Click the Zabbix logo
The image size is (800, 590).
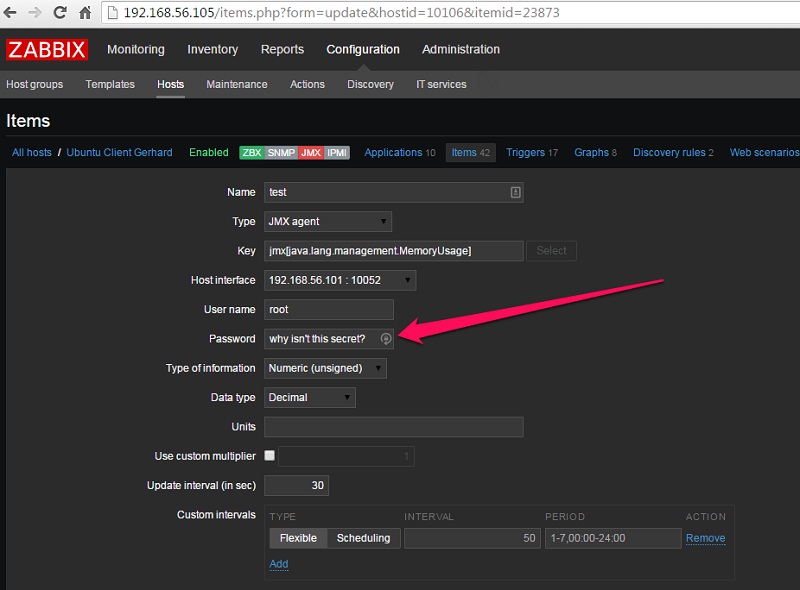pos(46,49)
